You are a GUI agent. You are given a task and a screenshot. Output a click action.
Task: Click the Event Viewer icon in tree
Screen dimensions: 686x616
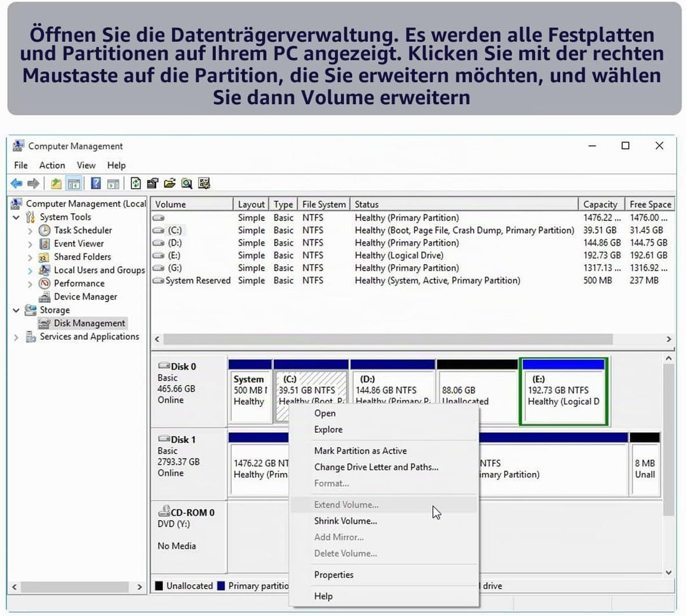point(44,243)
